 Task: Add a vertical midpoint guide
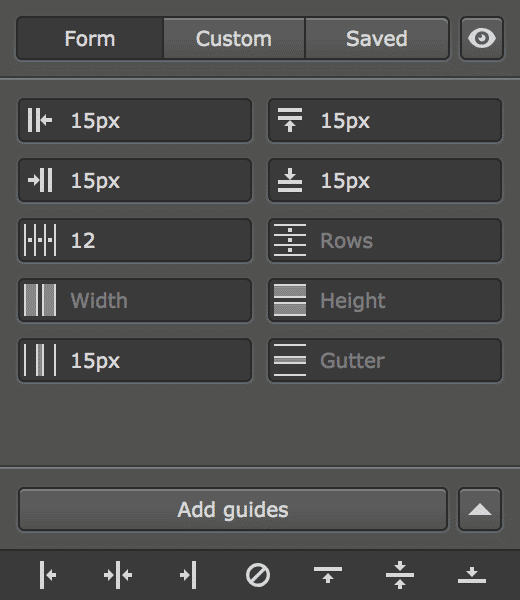click(118, 575)
